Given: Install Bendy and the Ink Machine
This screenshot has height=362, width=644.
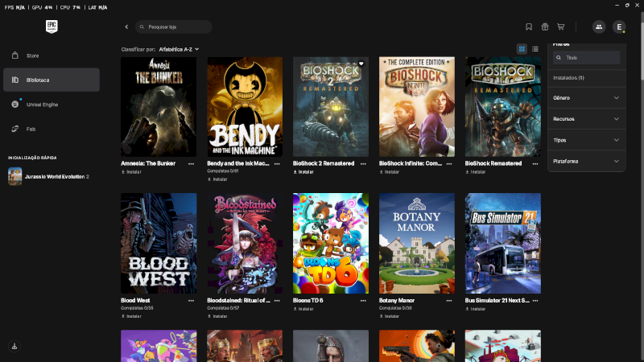Looking at the screenshot, I should tap(217, 179).
